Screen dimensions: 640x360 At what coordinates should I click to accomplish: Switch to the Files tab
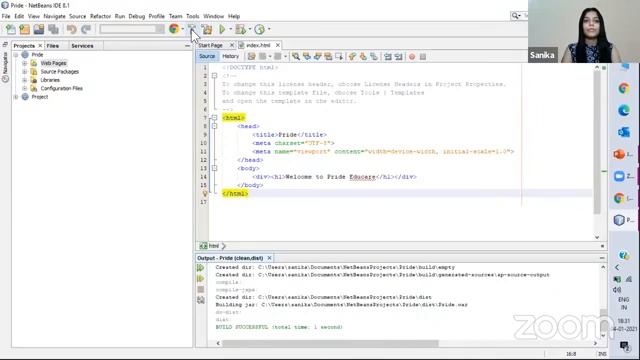(x=53, y=46)
